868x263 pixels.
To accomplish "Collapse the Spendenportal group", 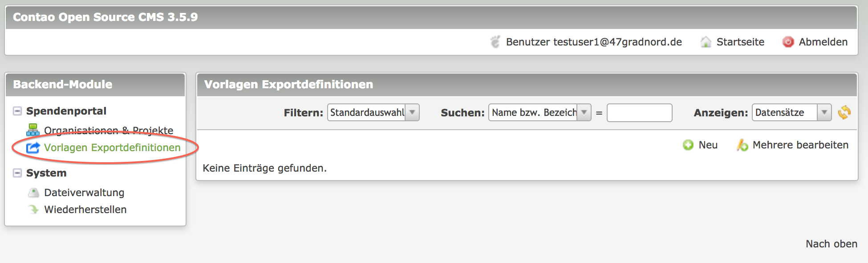I will [x=17, y=111].
